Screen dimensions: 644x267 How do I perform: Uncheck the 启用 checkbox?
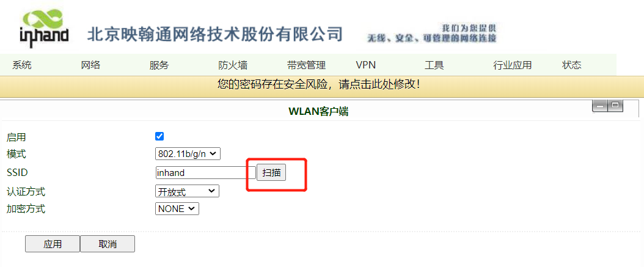click(x=159, y=136)
